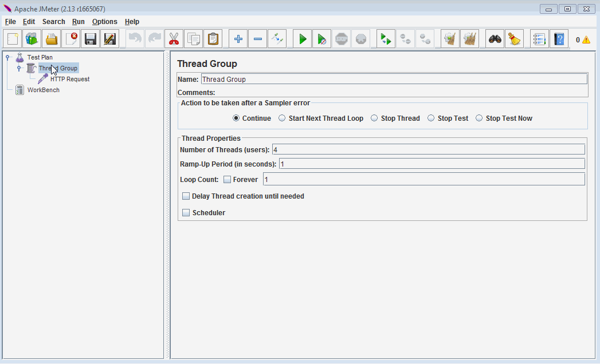Image resolution: width=600 pixels, height=364 pixels.
Task: Open the Run menu
Action: point(79,21)
